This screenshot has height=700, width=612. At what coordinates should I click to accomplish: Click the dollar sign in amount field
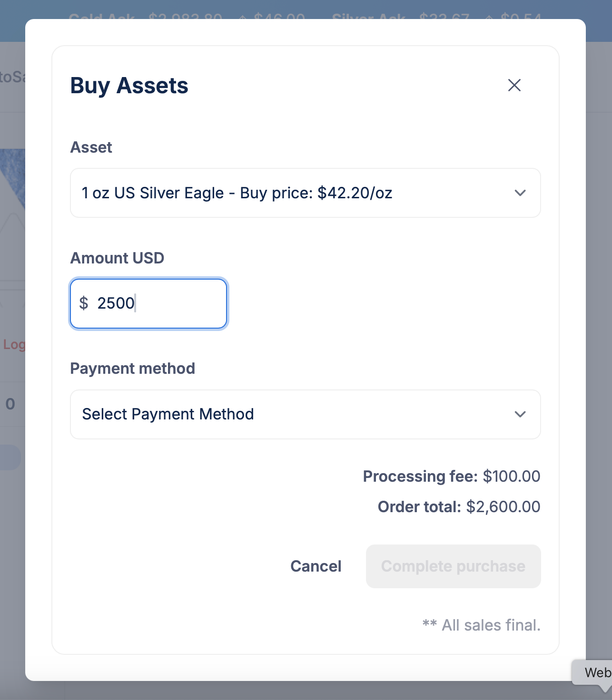[84, 303]
